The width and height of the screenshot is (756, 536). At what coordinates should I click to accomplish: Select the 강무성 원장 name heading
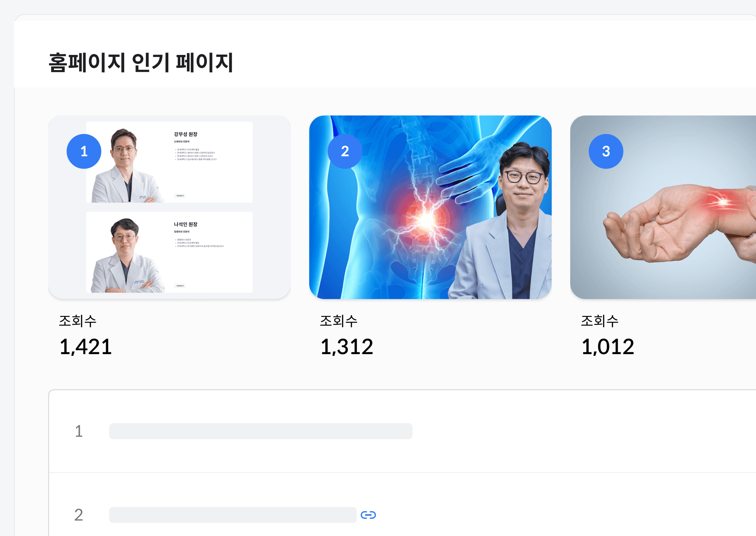(186, 134)
